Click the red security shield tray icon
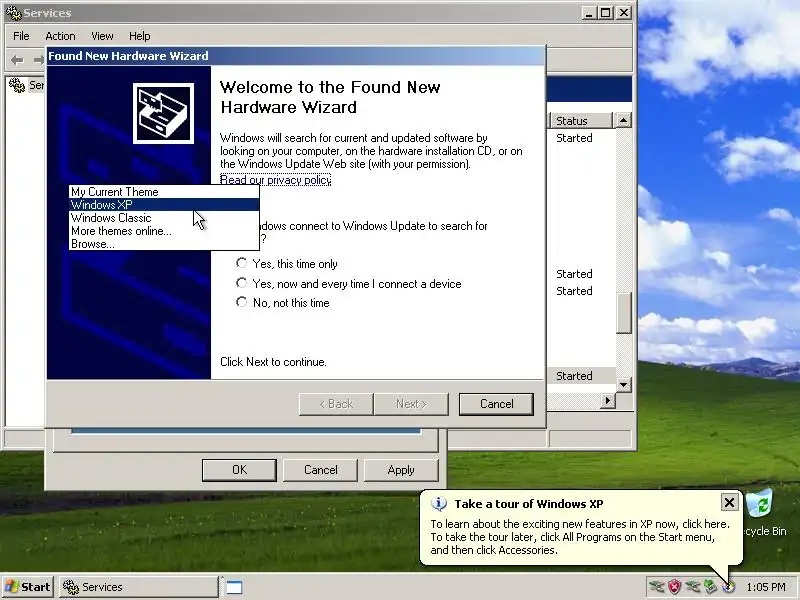 pos(675,587)
